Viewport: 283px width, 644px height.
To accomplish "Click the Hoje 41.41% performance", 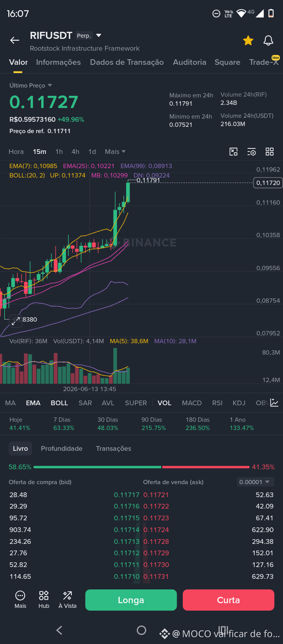I will (x=20, y=424).
